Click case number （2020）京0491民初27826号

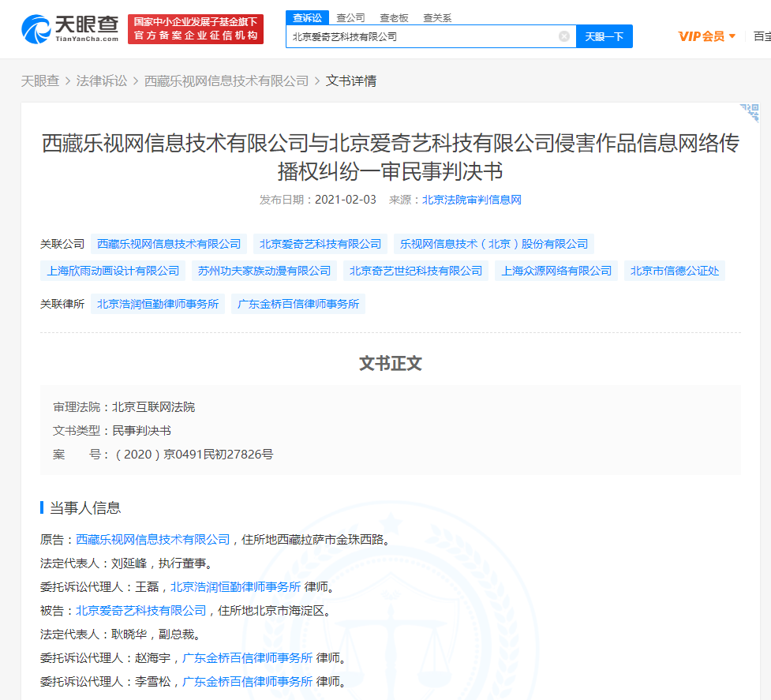193,455
